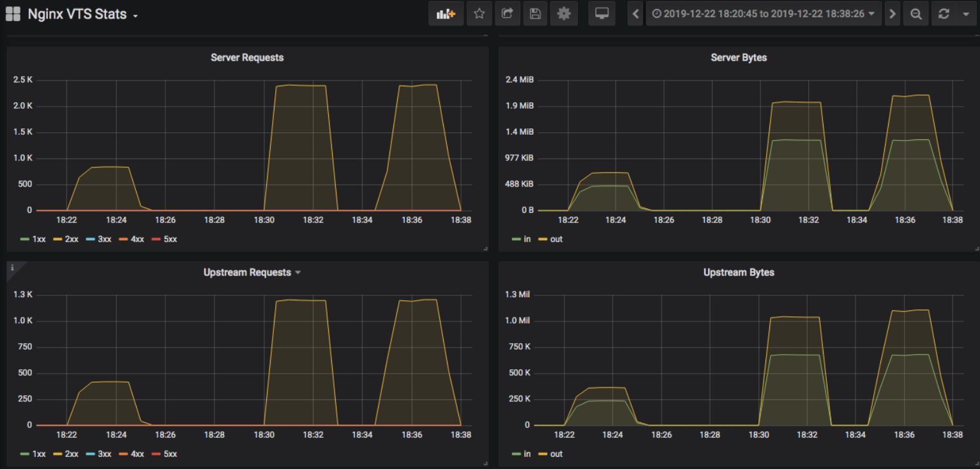Shift the time range backward
This screenshot has width=980, height=469.
(x=635, y=13)
